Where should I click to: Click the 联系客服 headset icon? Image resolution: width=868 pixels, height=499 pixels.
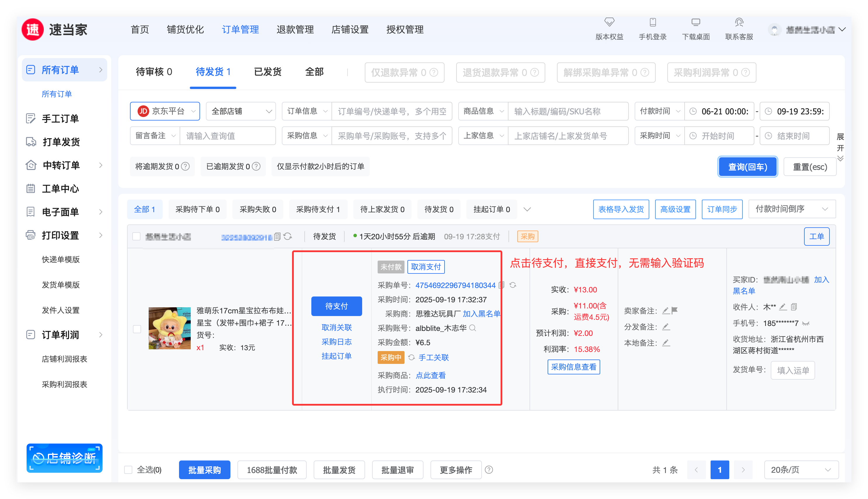pyautogui.click(x=739, y=23)
